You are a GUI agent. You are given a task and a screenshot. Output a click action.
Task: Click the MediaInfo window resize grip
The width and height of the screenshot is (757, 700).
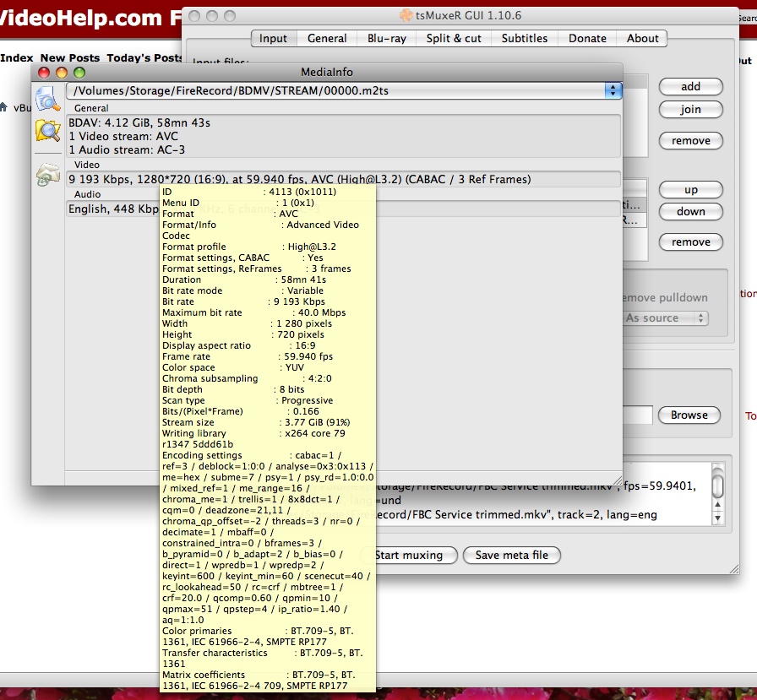coord(617,480)
